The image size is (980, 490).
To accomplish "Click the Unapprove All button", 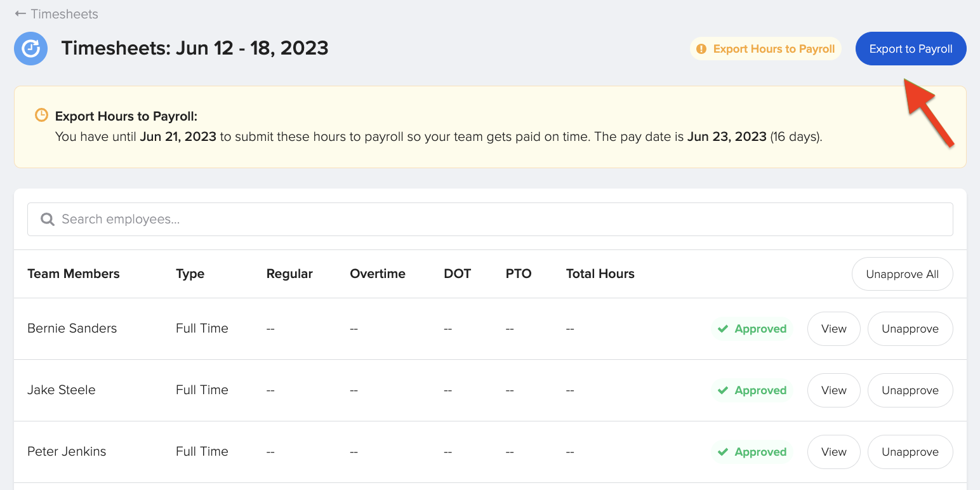I will [902, 274].
